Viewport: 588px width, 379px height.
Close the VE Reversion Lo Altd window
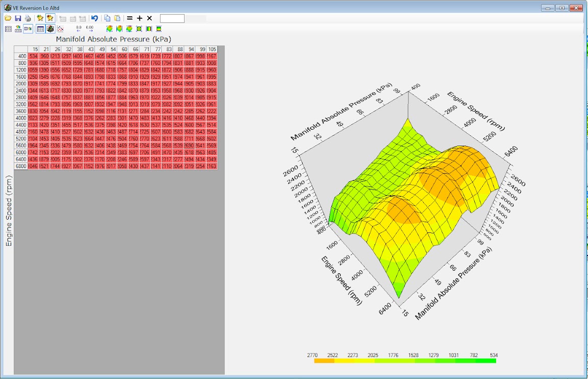tap(576, 8)
